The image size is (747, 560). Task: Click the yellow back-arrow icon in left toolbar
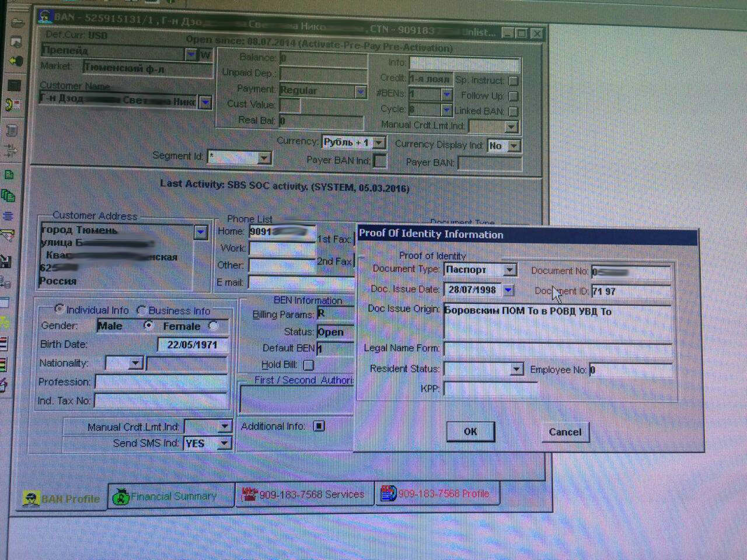click(16, 61)
